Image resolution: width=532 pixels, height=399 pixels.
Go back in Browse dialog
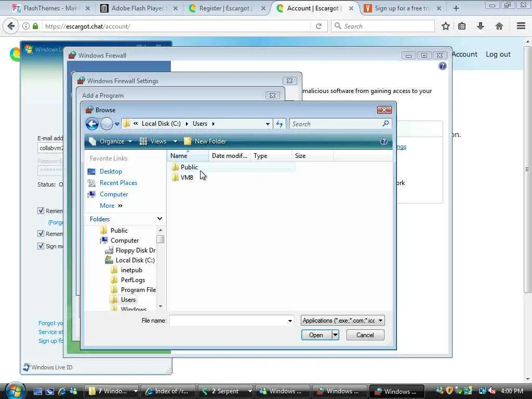pos(92,124)
